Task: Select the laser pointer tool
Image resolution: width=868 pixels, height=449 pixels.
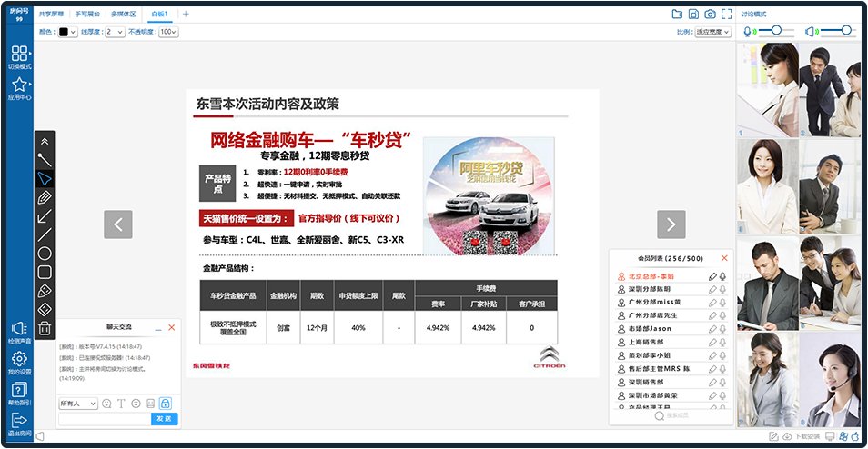Action: click(x=45, y=160)
